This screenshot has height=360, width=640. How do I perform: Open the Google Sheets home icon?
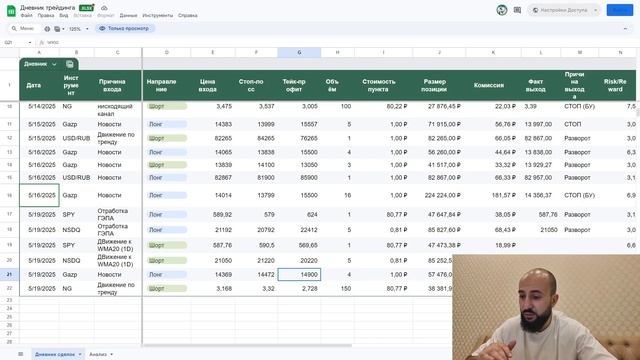11,11
